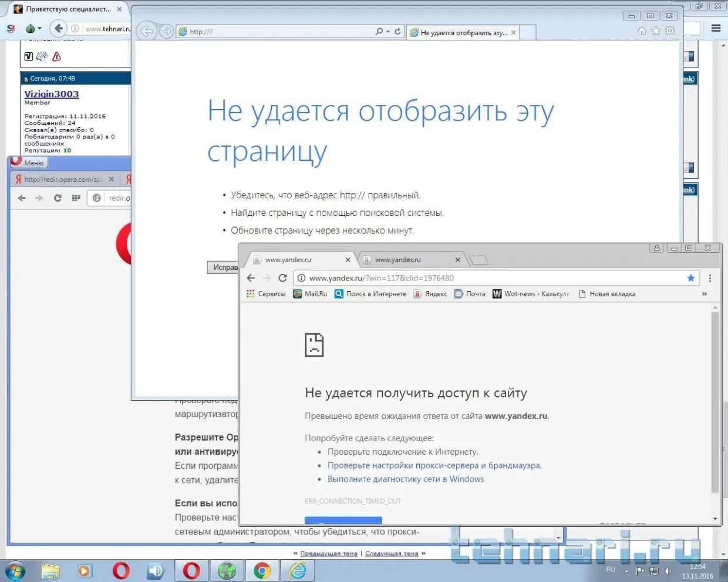The image size is (728, 582).
Task: Open Opera's Speed Dial grid icon
Action: click(x=76, y=198)
